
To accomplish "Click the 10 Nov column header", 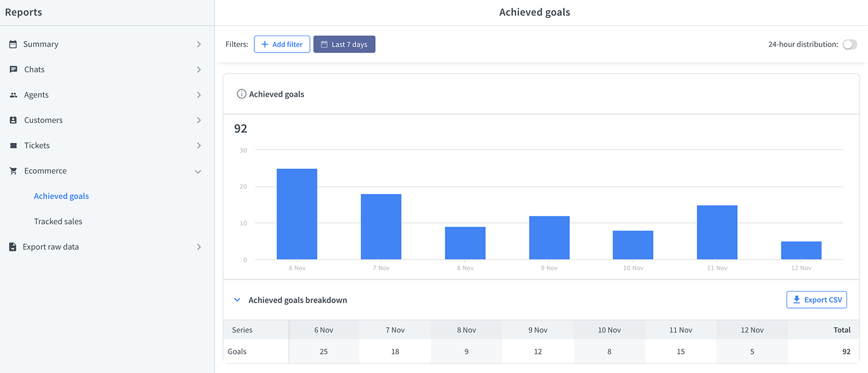I will [609, 330].
